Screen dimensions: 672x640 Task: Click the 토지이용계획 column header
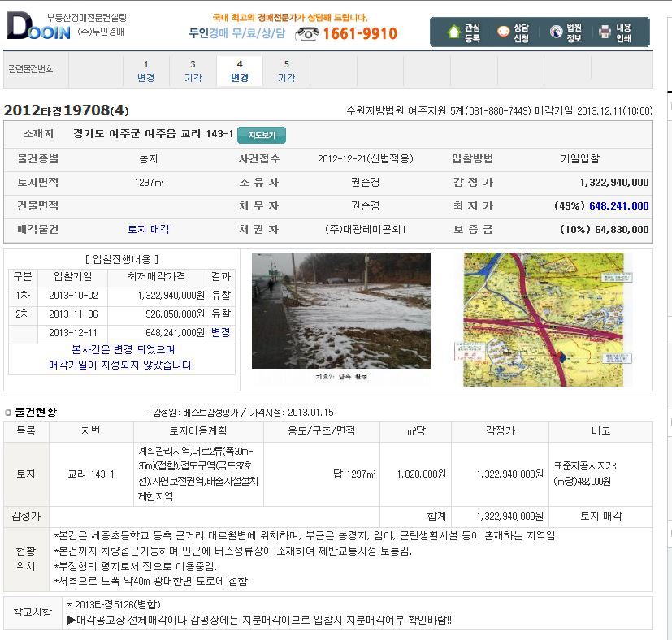tap(198, 431)
